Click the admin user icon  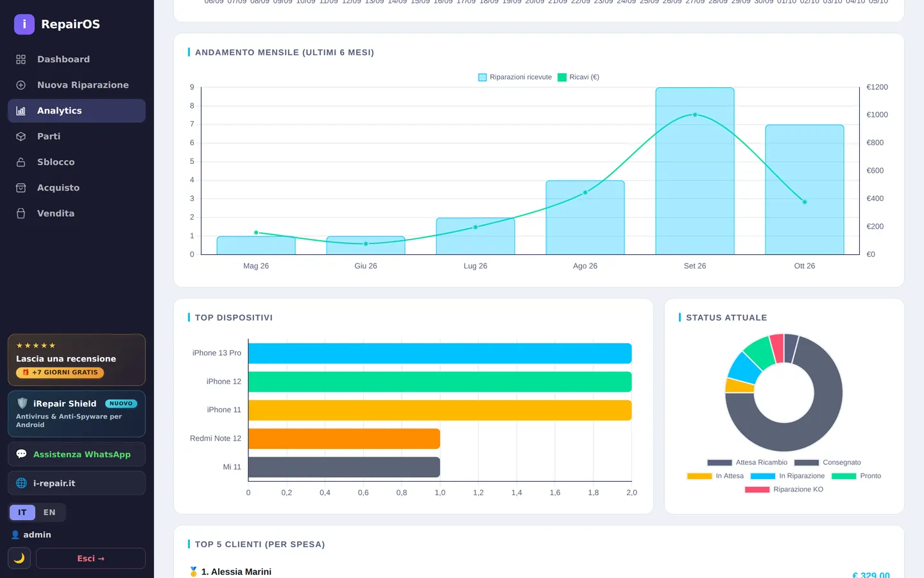(15, 534)
